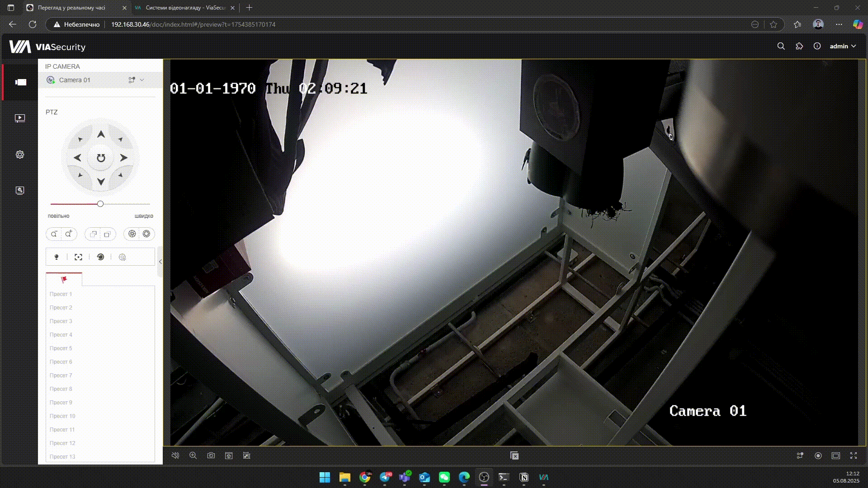868x488 pixels.
Task: Click the PTZ speed slider handle
Action: pyautogui.click(x=100, y=204)
